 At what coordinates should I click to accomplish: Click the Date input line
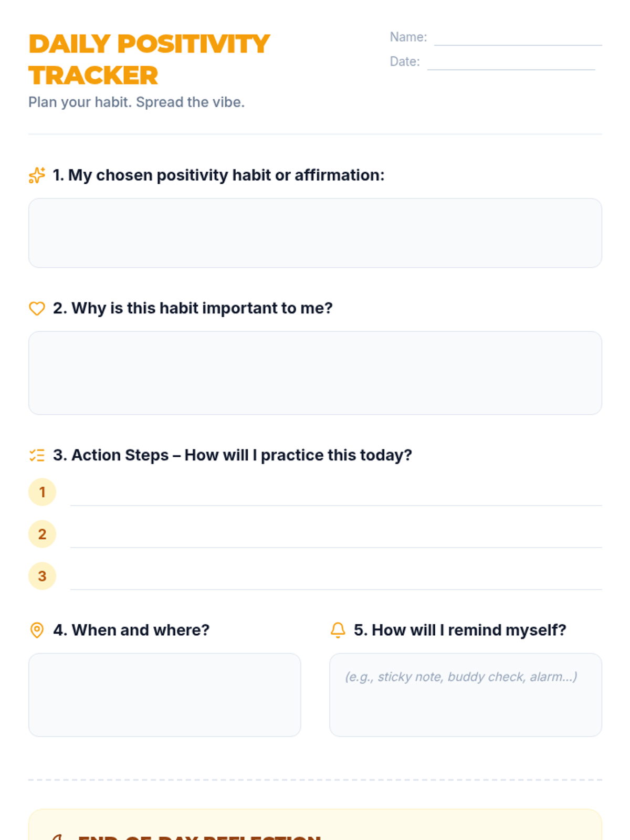tap(511, 62)
